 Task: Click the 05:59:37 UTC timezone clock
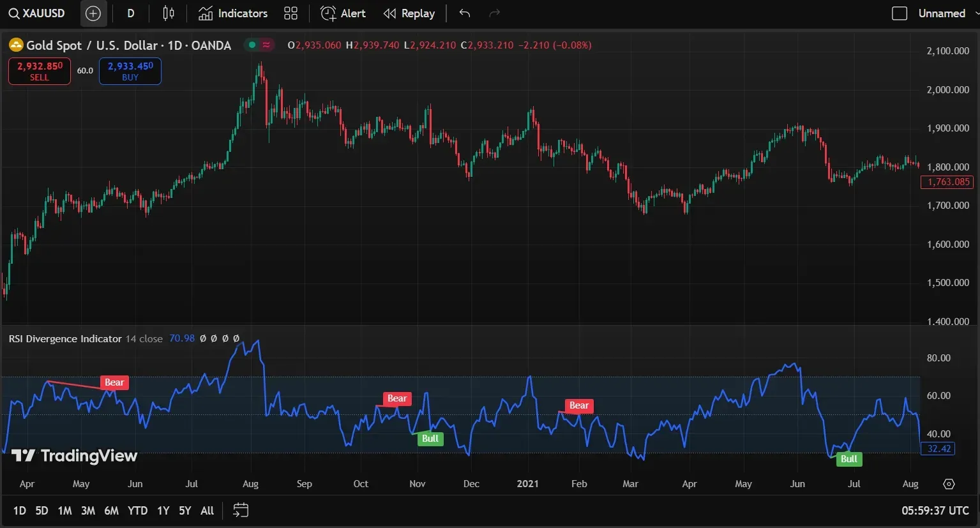(935, 511)
